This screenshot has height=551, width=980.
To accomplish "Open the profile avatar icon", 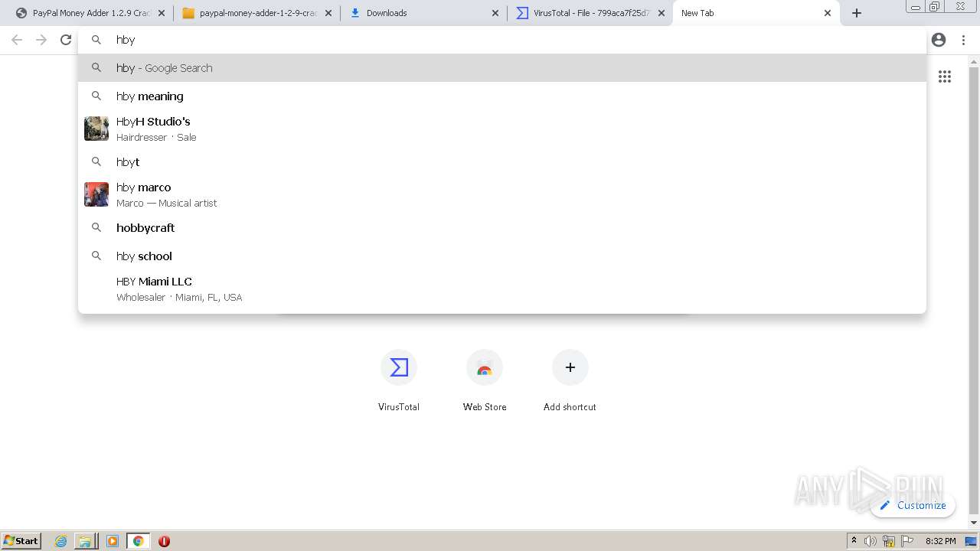I will 939,40.
